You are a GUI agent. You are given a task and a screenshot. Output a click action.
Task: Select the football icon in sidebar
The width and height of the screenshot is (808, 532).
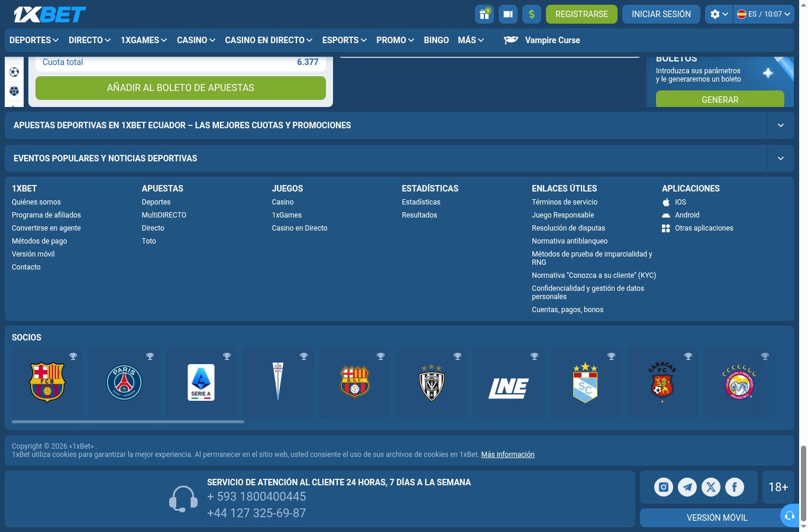(x=14, y=72)
